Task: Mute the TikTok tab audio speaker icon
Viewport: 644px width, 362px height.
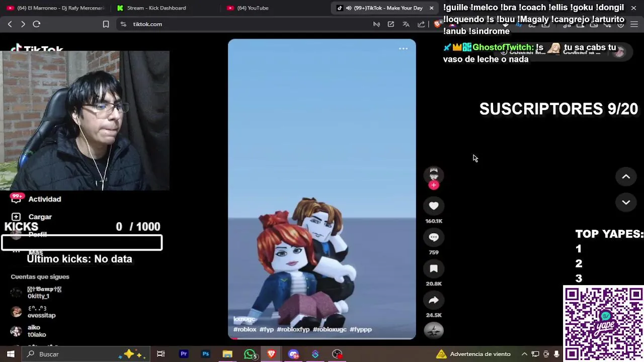Action: click(x=349, y=8)
